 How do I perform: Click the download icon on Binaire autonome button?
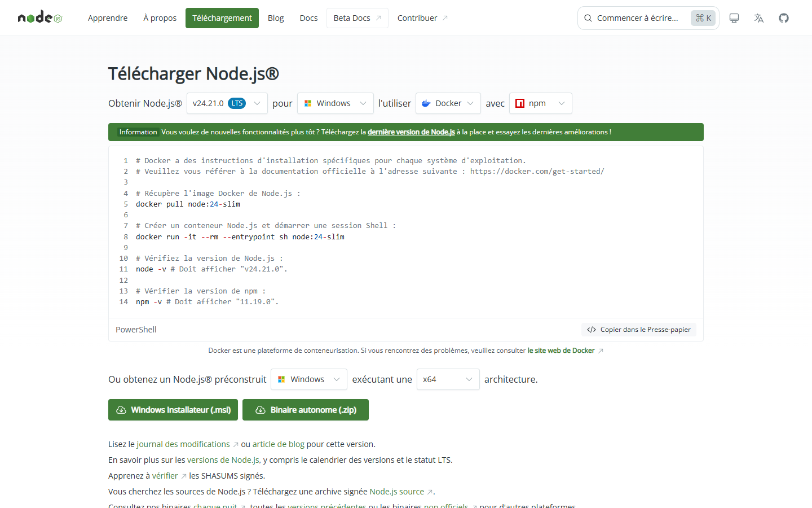[x=261, y=410]
